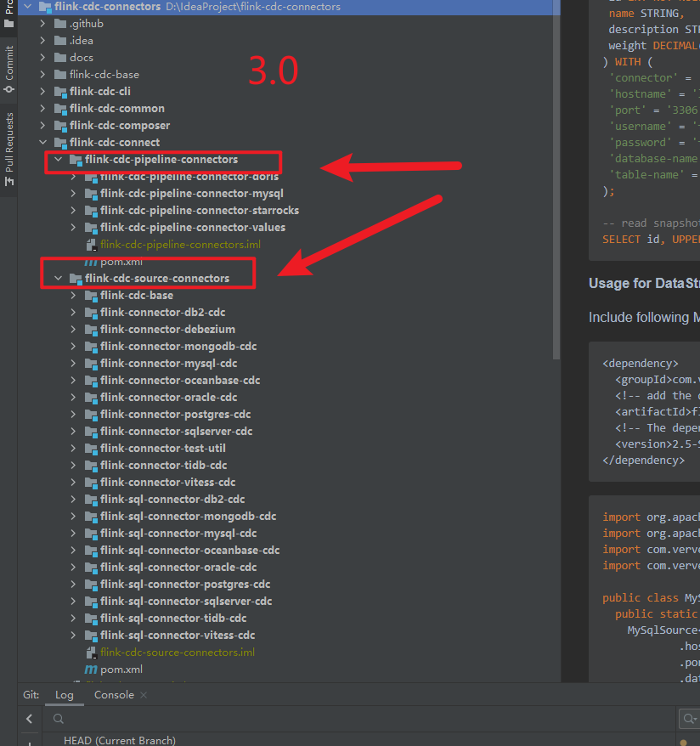700x746 pixels.
Task: Select the flink-sql-connector-mysql-cdc module
Action: click(178, 533)
